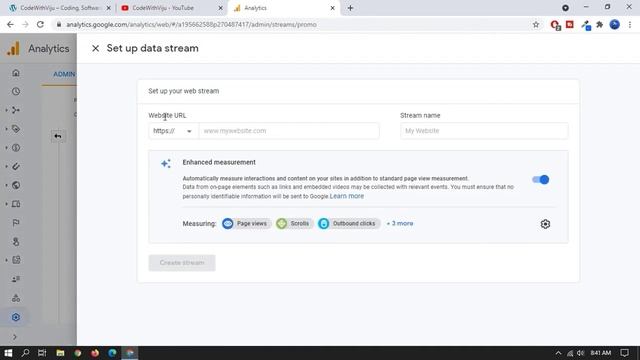This screenshot has width=640, height=360.
Task: Click the Analytics logo in the header
Action: pos(13,49)
